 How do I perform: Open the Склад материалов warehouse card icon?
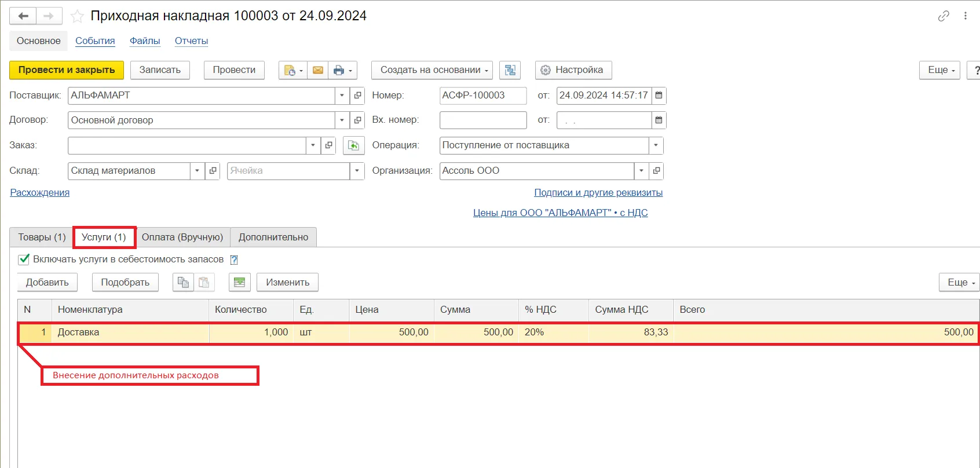[213, 171]
